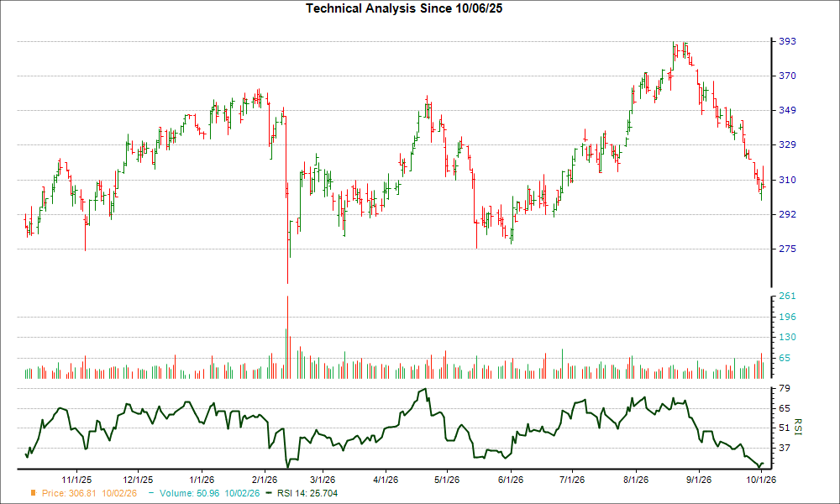
Task: Click the chart title 'Technical Analysis Since 10/06/25'
Action: click(x=404, y=8)
